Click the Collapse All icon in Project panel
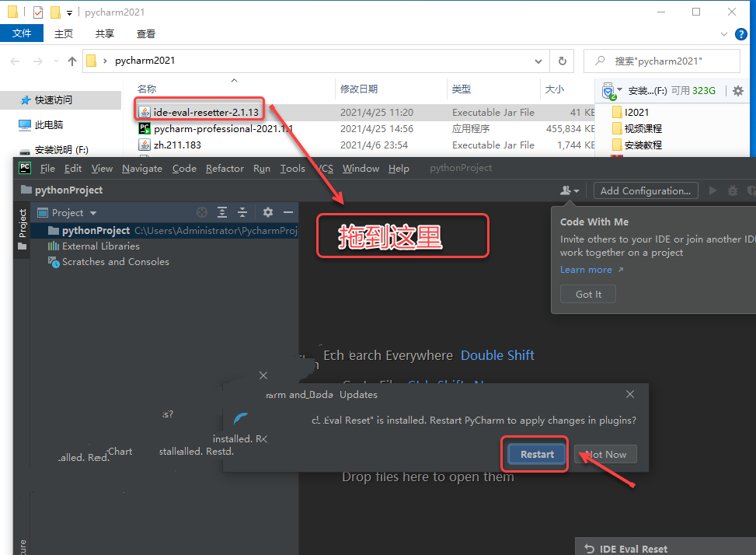This screenshot has width=756, height=555. coord(242,212)
